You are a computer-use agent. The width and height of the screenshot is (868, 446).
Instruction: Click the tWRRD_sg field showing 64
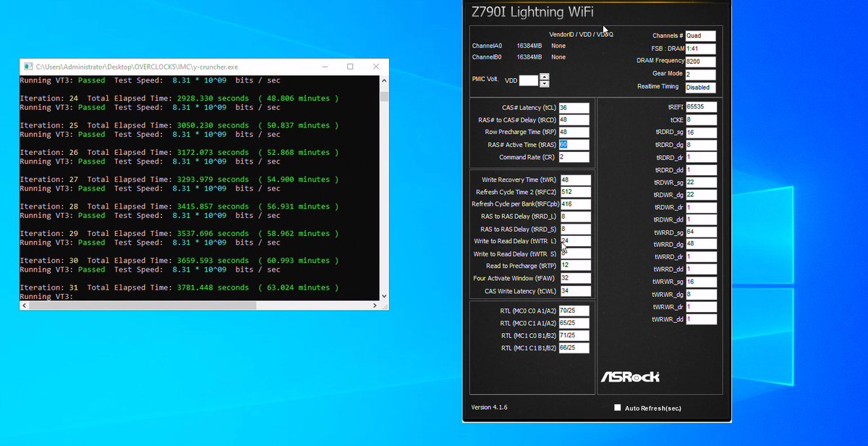(x=701, y=232)
